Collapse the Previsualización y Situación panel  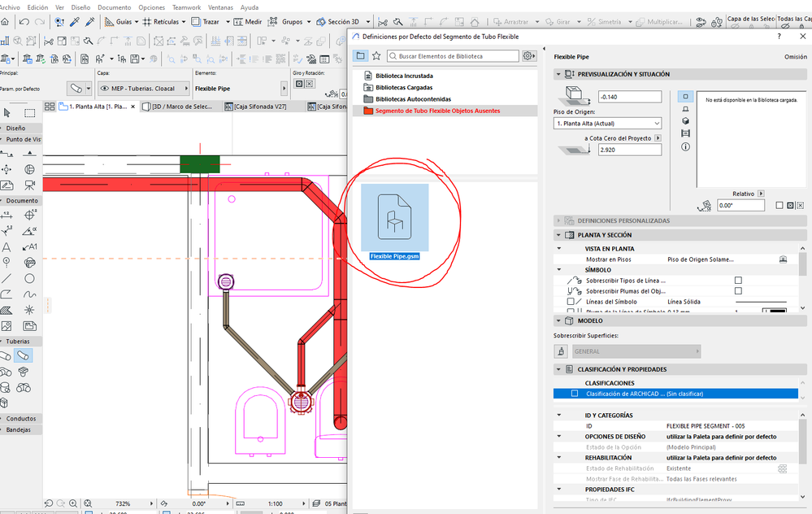[560, 74]
